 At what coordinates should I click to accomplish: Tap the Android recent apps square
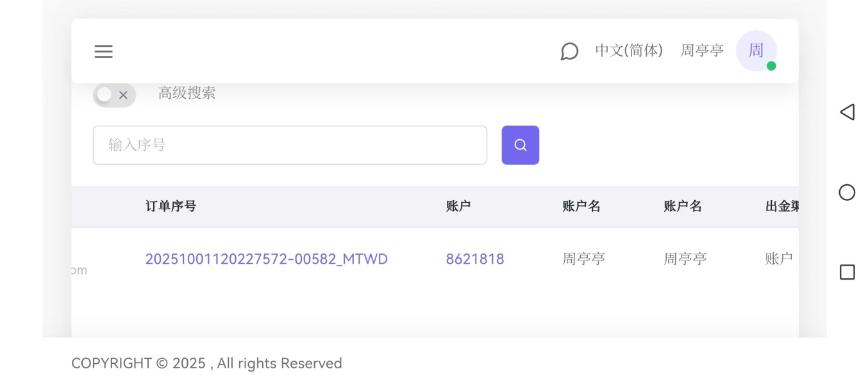(847, 272)
